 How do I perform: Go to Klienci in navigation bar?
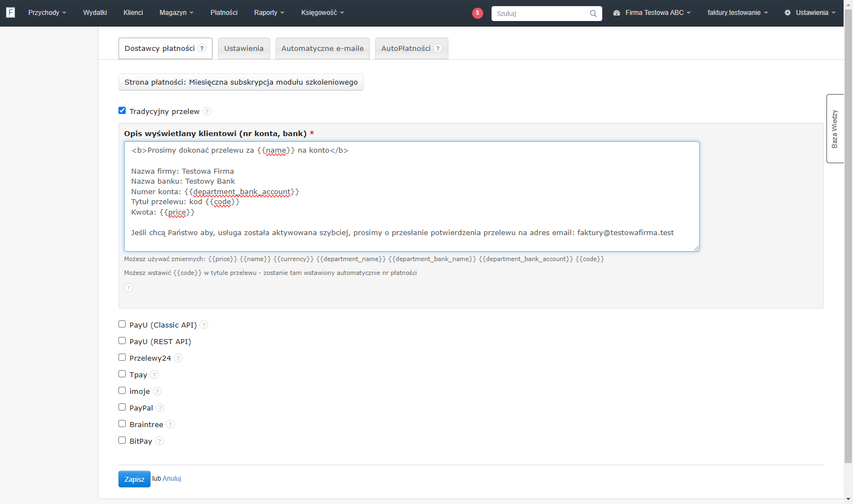[x=133, y=13]
